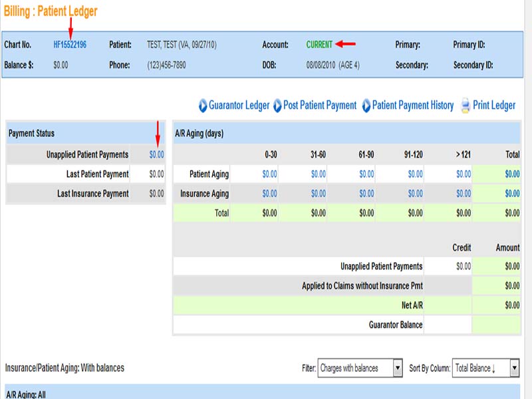Click Patient Aging 61-90 amount
The width and height of the screenshot is (532, 399).
click(366, 174)
